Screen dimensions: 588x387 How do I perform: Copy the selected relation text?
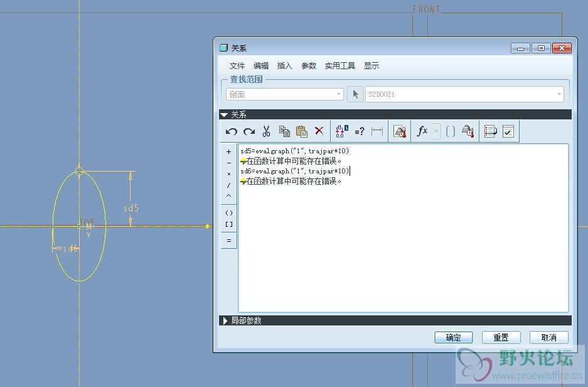pos(284,131)
